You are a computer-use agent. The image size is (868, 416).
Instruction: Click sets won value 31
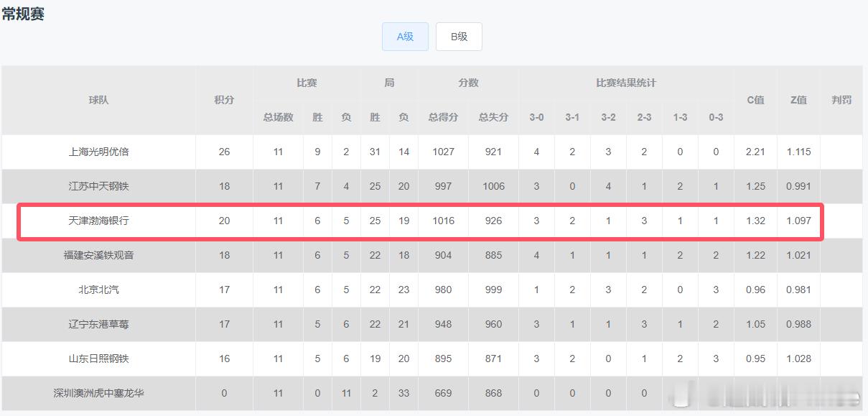point(375,152)
